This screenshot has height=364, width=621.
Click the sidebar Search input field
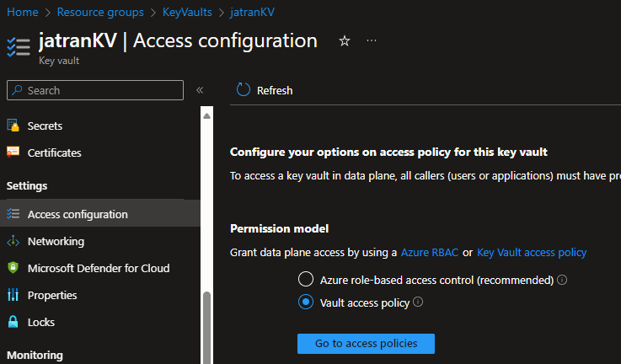point(95,90)
